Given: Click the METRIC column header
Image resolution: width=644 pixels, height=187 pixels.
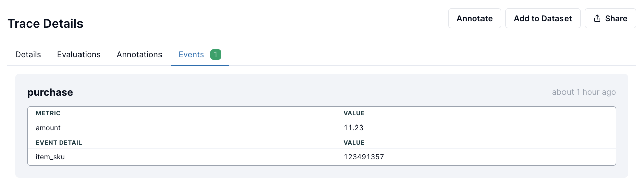Looking at the screenshot, I should click(x=48, y=113).
